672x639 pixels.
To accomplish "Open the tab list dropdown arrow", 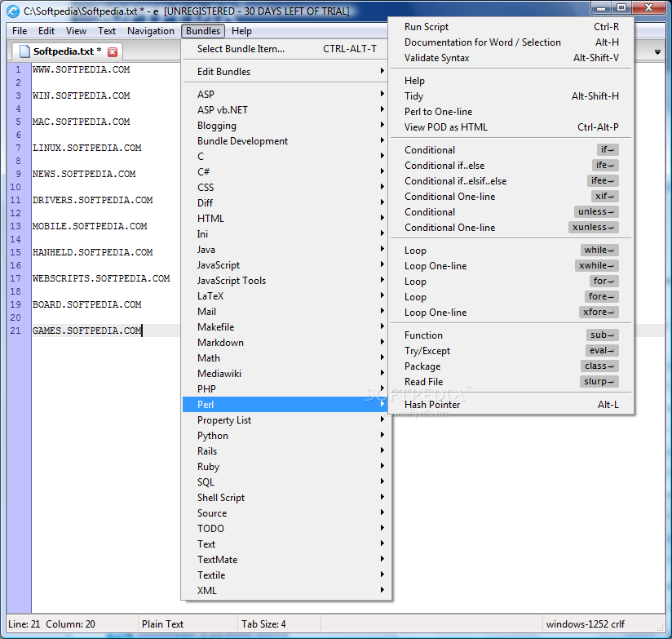I will pyautogui.click(x=657, y=52).
